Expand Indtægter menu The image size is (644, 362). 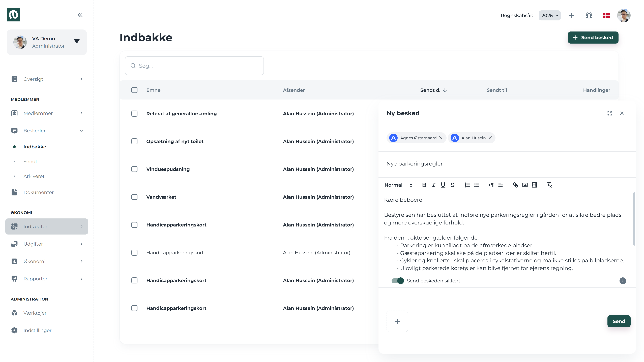(47, 226)
